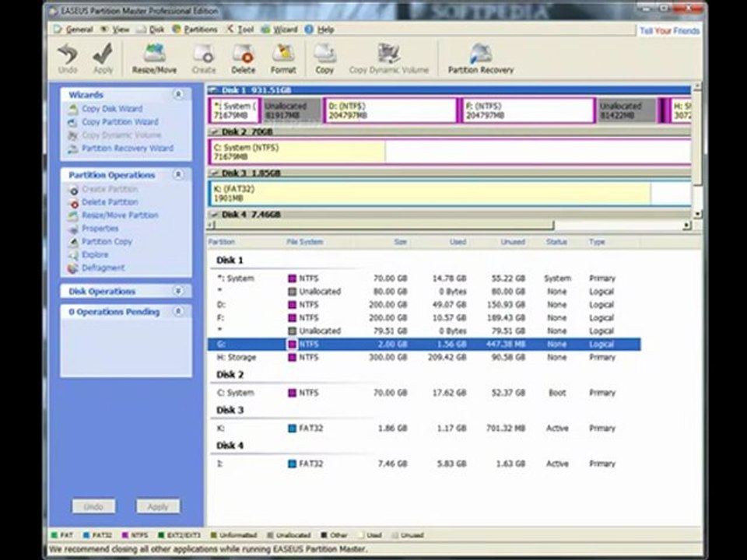Viewport: 747px width, 560px height.
Task: Select F: (NTFS) block in disk map
Action: pyautogui.click(x=528, y=110)
